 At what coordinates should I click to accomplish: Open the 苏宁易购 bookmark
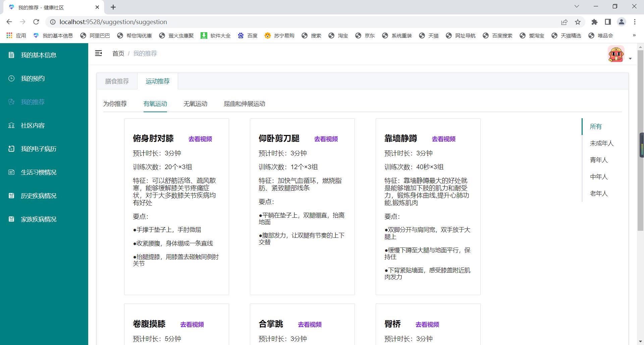(279, 36)
